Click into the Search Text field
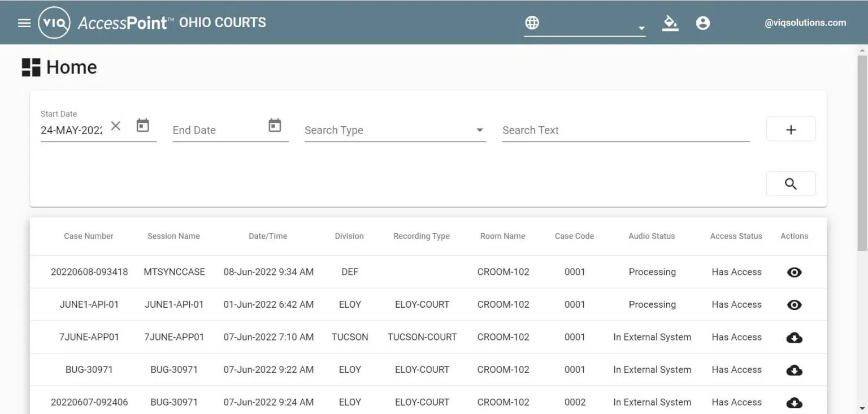This screenshot has height=414, width=868. [626, 130]
